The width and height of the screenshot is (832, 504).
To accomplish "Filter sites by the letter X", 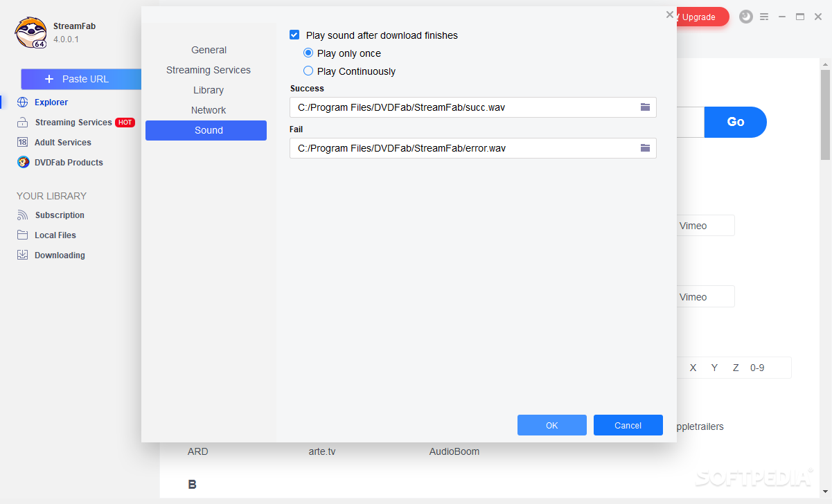I will pos(693,368).
